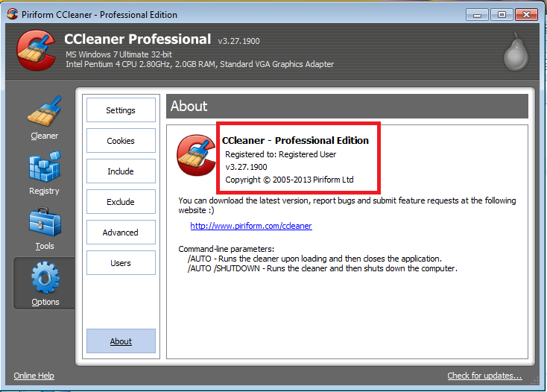The height and width of the screenshot is (392, 547).
Task: Go to the Users tab
Action: pos(121,263)
